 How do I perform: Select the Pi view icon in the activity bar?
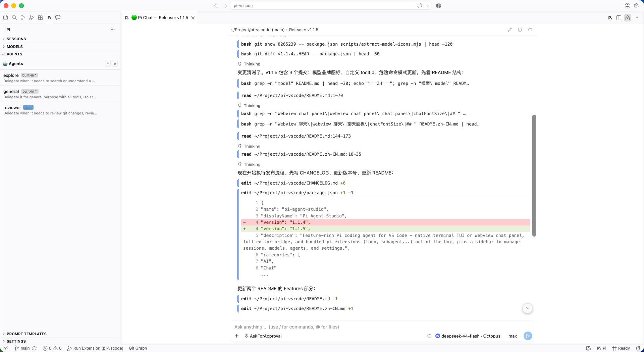[x=49, y=17]
